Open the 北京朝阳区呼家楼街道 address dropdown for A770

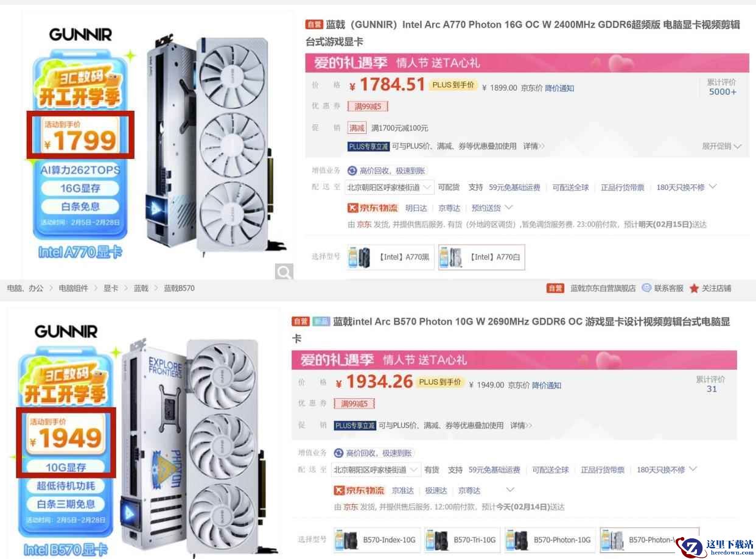(x=390, y=188)
